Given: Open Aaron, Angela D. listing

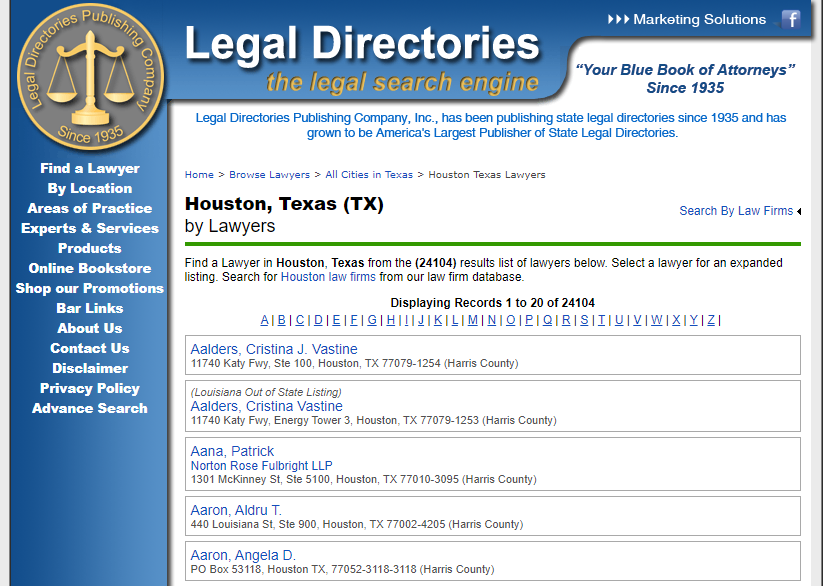Looking at the screenshot, I should click(x=243, y=555).
